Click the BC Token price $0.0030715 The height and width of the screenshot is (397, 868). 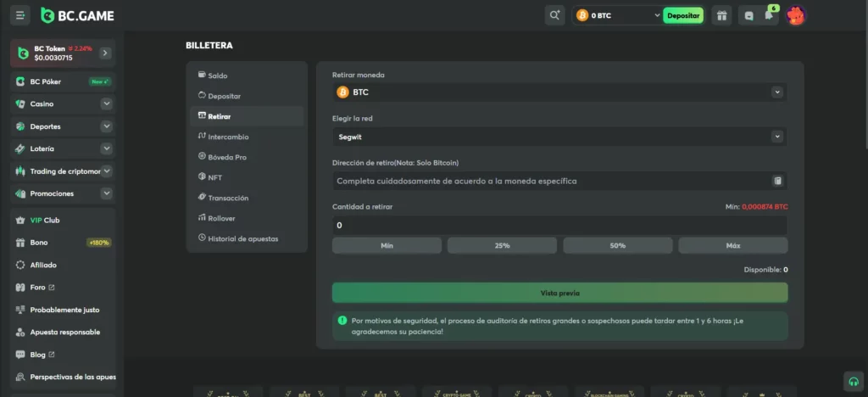click(x=53, y=58)
